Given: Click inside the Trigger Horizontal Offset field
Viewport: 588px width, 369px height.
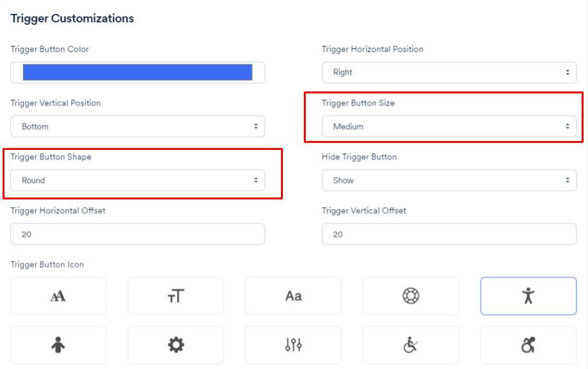Looking at the screenshot, I should coord(137,234).
